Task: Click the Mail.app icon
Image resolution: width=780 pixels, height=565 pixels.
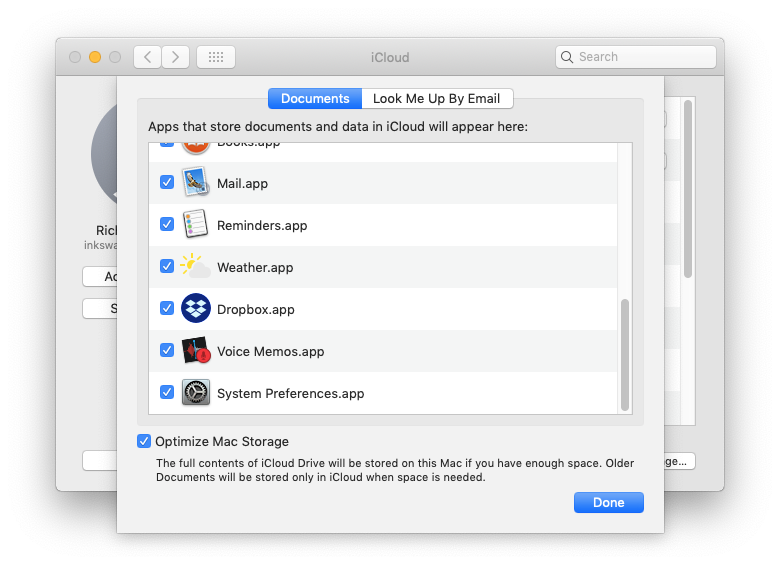Action: pyautogui.click(x=195, y=183)
